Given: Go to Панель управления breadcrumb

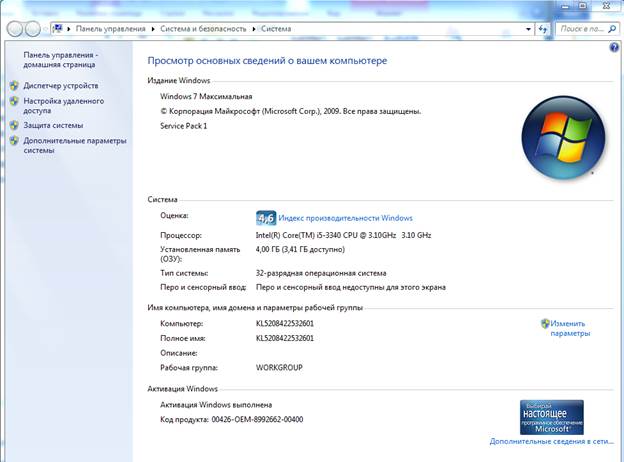Looking at the screenshot, I should click(x=110, y=29).
